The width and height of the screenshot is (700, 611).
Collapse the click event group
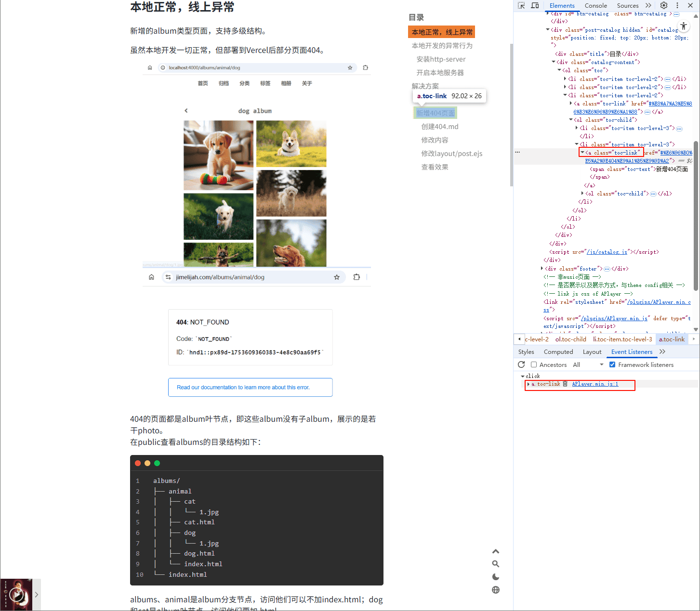tap(523, 376)
